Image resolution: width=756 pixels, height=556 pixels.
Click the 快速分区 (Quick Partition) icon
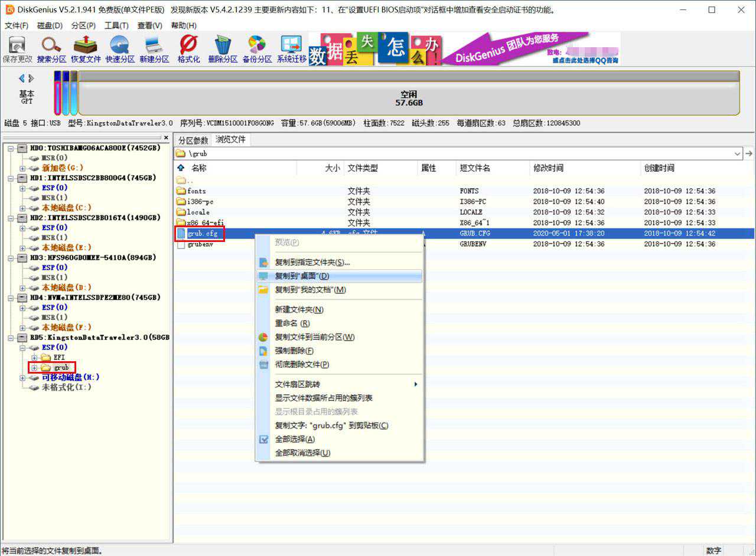click(x=120, y=48)
